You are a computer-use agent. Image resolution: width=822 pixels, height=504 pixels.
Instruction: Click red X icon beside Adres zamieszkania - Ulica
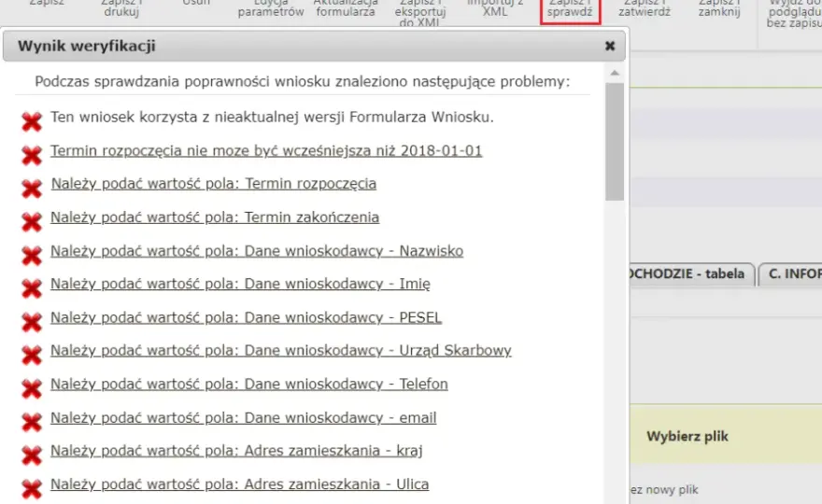tap(32, 489)
